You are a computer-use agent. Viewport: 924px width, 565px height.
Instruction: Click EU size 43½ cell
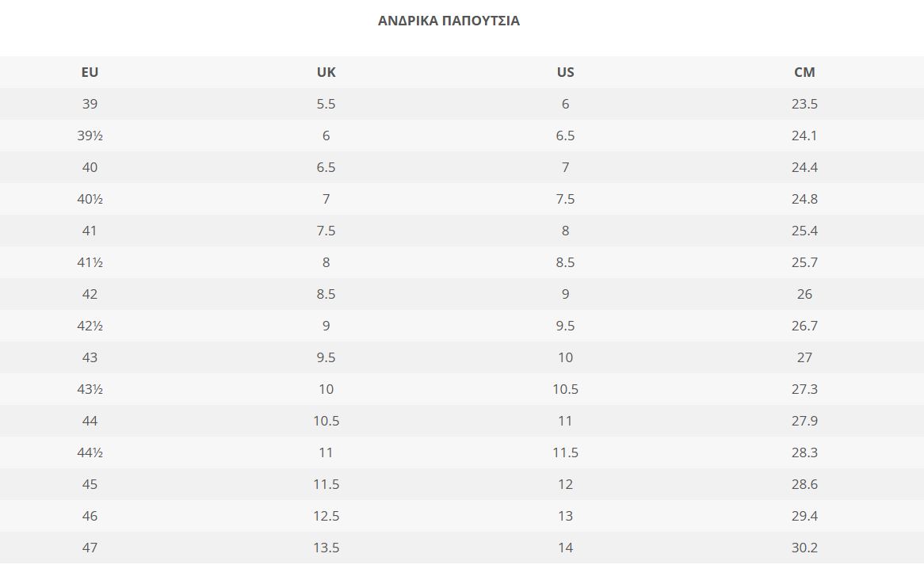(90, 389)
